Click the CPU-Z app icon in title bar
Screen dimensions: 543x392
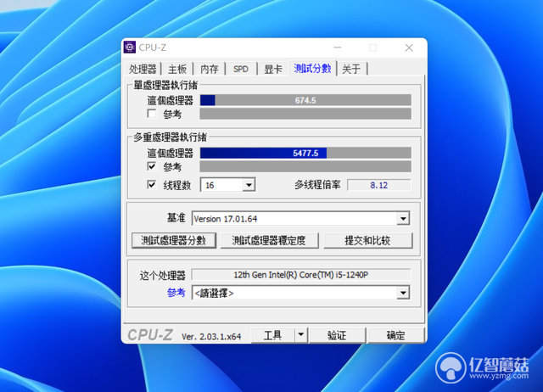(x=130, y=48)
